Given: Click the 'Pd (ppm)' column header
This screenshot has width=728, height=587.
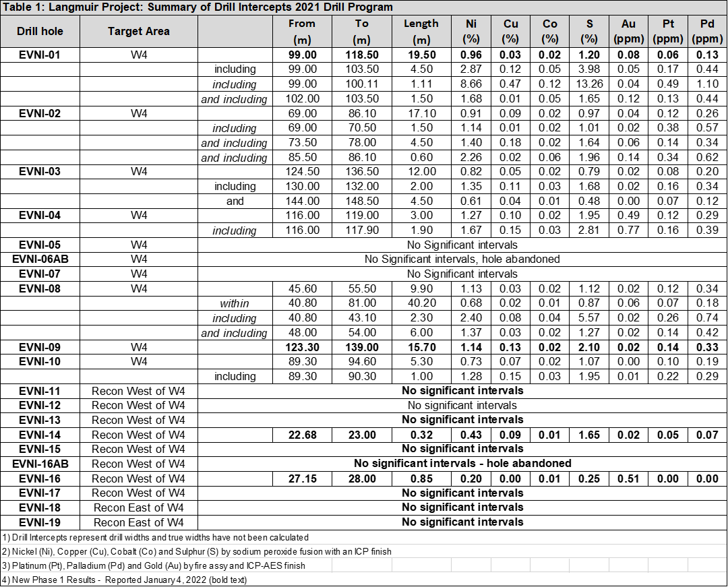Looking at the screenshot, I should (x=707, y=31).
